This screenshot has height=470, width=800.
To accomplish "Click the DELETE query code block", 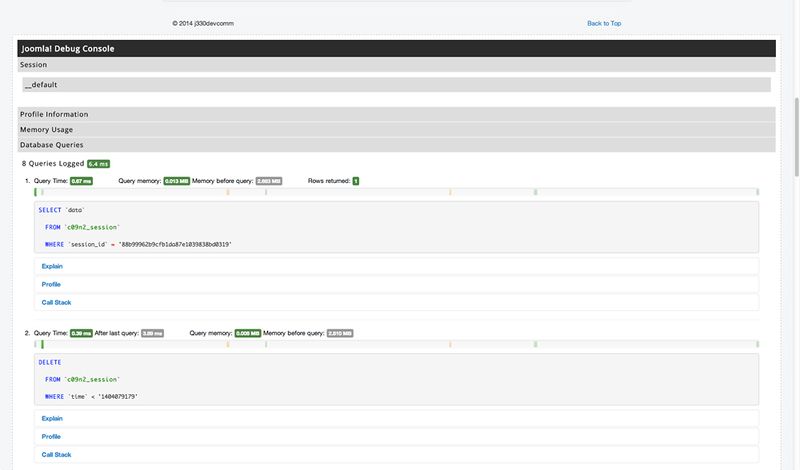I will [x=395, y=379].
